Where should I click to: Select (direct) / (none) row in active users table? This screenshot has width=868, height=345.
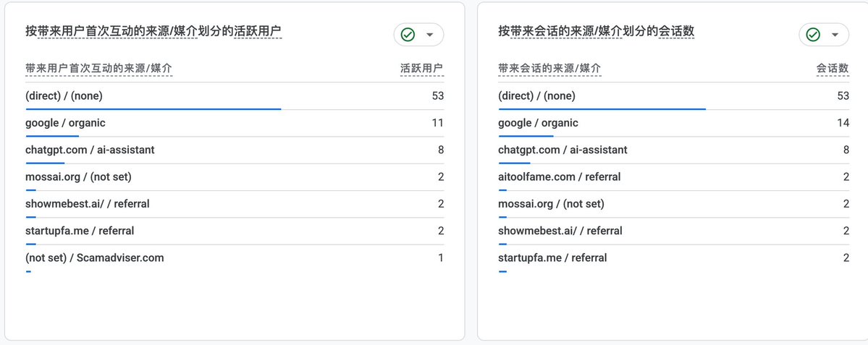[235, 96]
